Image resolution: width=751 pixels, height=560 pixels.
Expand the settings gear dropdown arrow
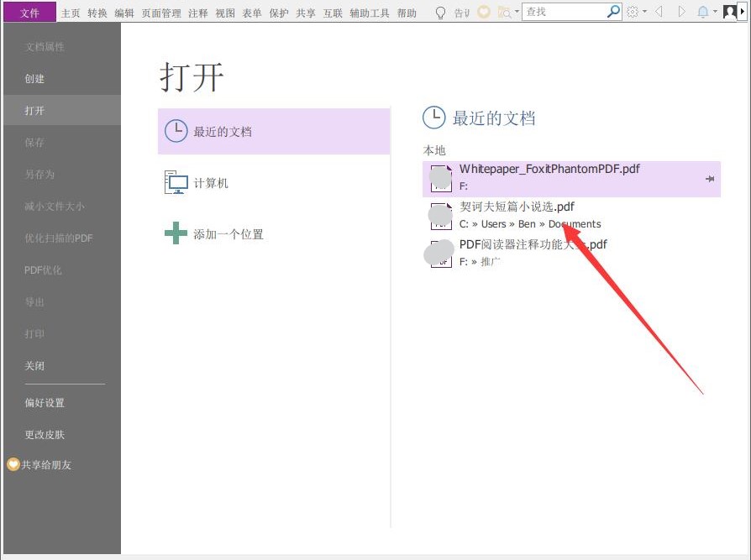[644, 11]
